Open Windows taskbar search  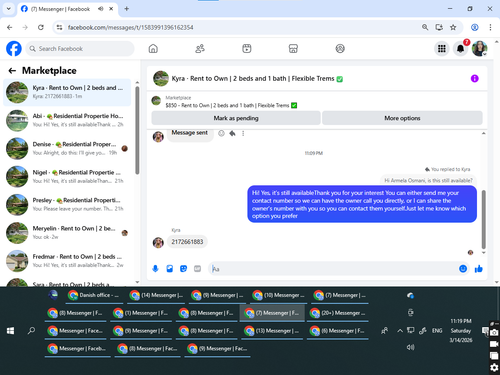pos(31,331)
